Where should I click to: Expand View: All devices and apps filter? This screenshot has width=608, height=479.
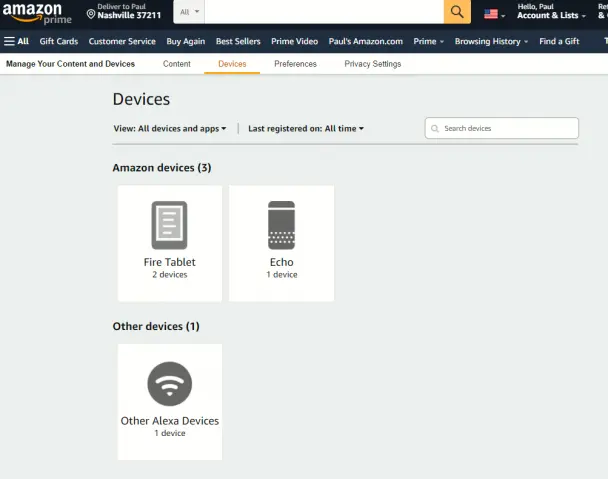coord(170,128)
